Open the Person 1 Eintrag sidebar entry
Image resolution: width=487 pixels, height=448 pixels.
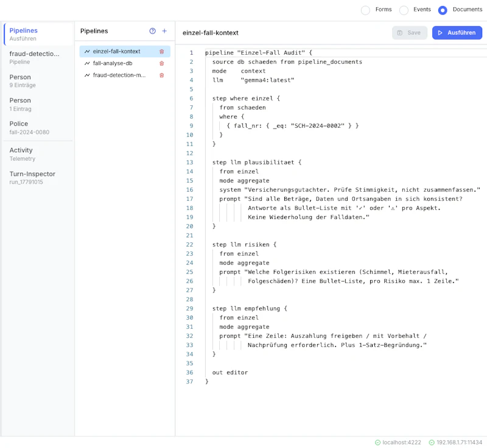pos(38,104)
